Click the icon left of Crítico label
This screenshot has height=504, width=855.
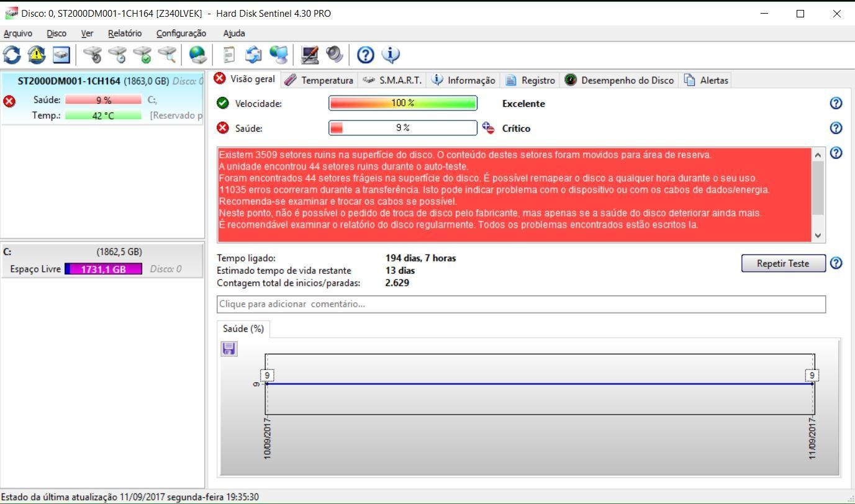pos(488,128)
